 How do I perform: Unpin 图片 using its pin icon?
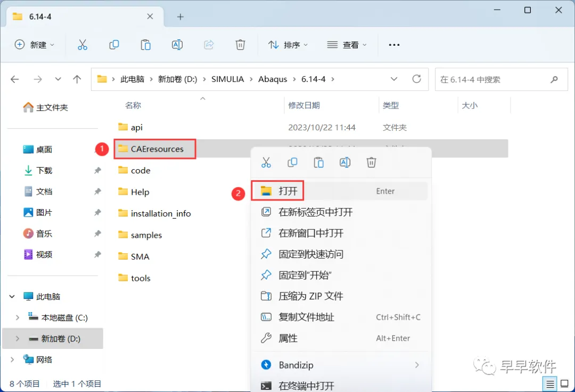(x=97, y=212)
